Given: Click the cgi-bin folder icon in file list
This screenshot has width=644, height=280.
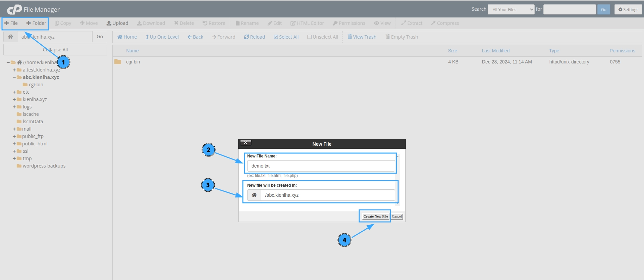Looking at the screenshot, I should [118, 62].
